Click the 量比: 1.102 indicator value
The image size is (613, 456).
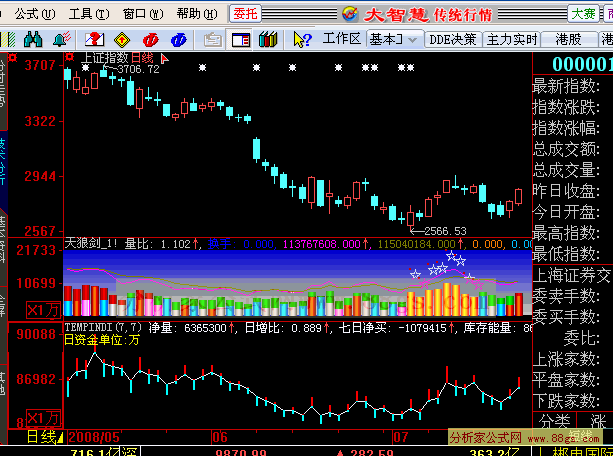[161, 244]
